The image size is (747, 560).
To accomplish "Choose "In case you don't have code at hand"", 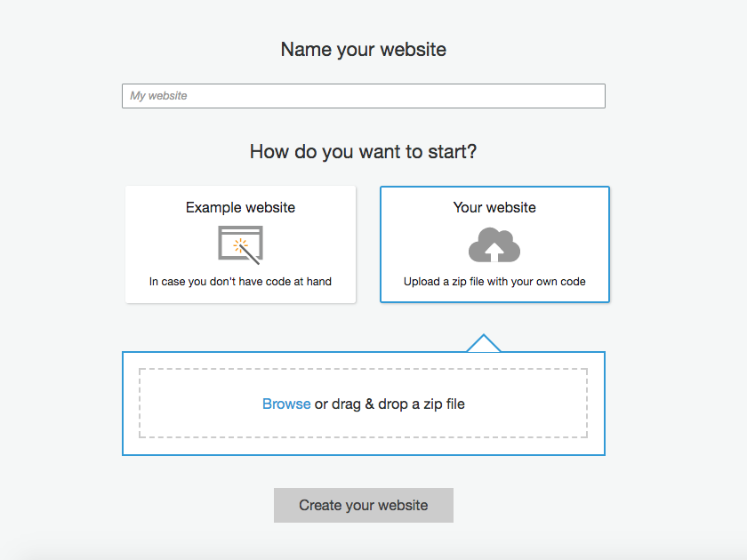I will [x=240, y=282].
